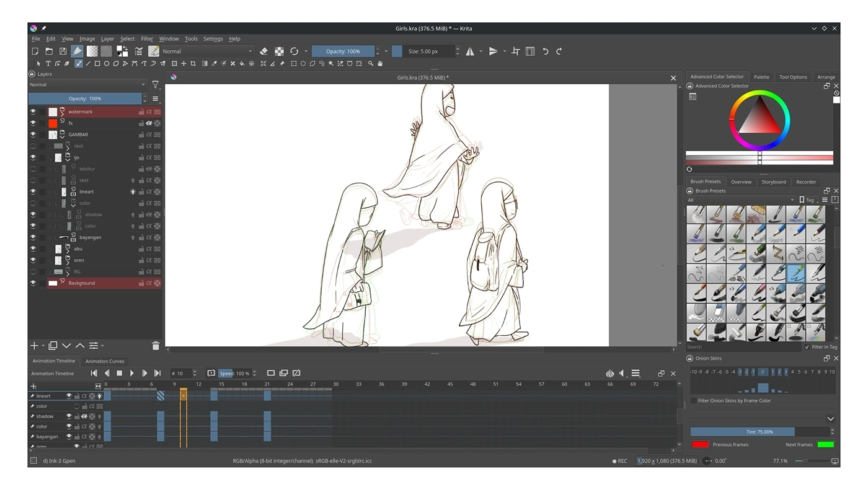Click the Set eraser mode toolbar icon
Viewport: 868px width, 500px height.
(x=263, y=51)
